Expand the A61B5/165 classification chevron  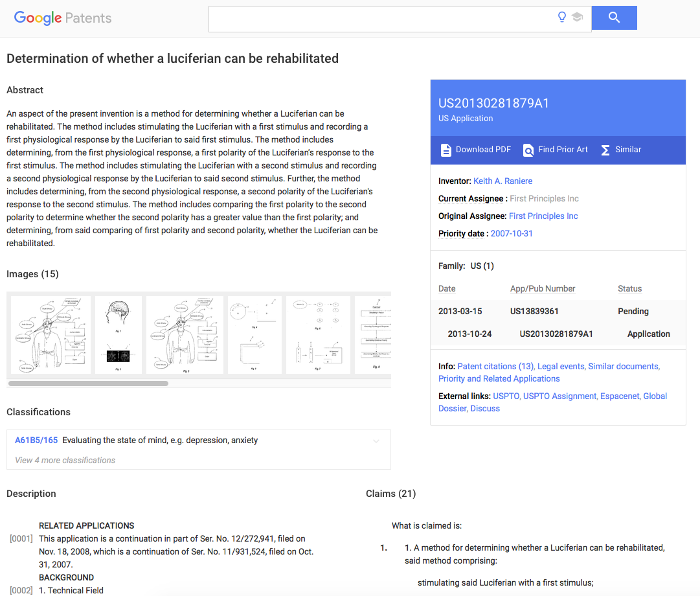coord(376,441)
